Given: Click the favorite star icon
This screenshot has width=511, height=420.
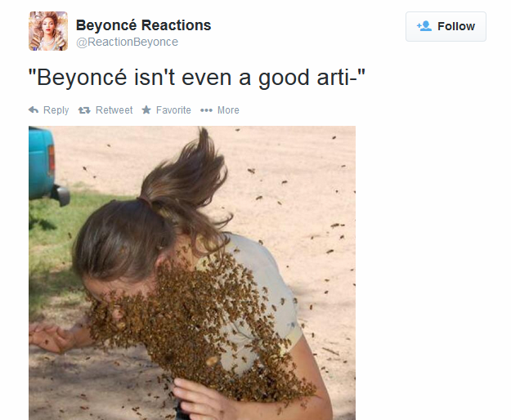Looking at the screenshot, I should [x=146, y=109].
